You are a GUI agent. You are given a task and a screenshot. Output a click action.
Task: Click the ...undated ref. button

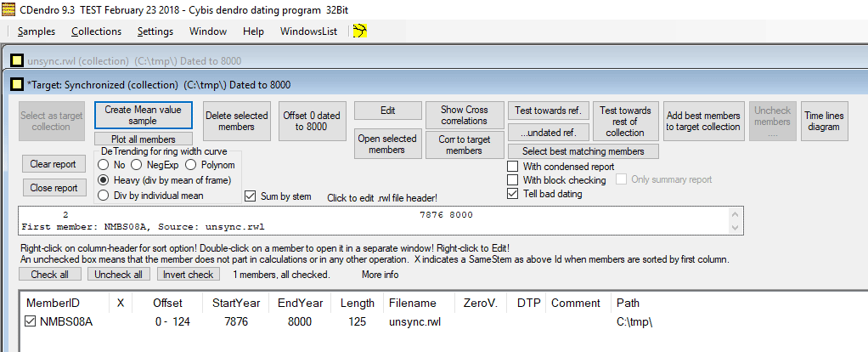pos(548,133)
